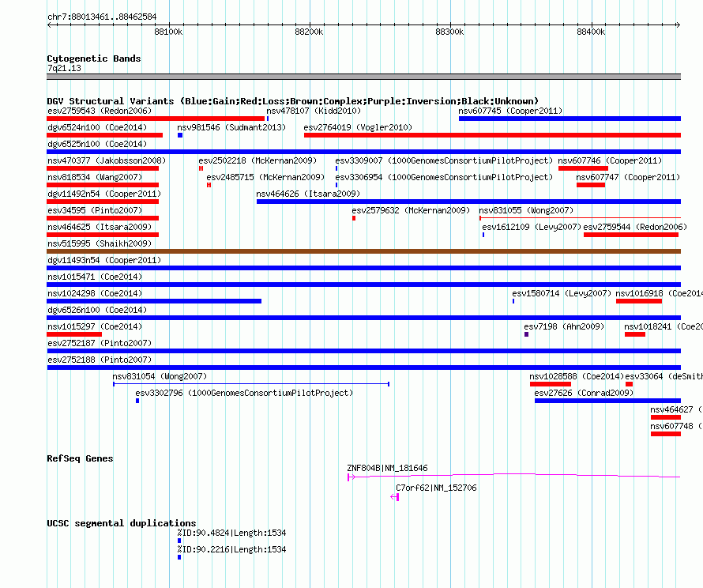703x588 pixels.
Task: Select ZNF804B|NM_181646 gene label
Action: tap(387, 468)
